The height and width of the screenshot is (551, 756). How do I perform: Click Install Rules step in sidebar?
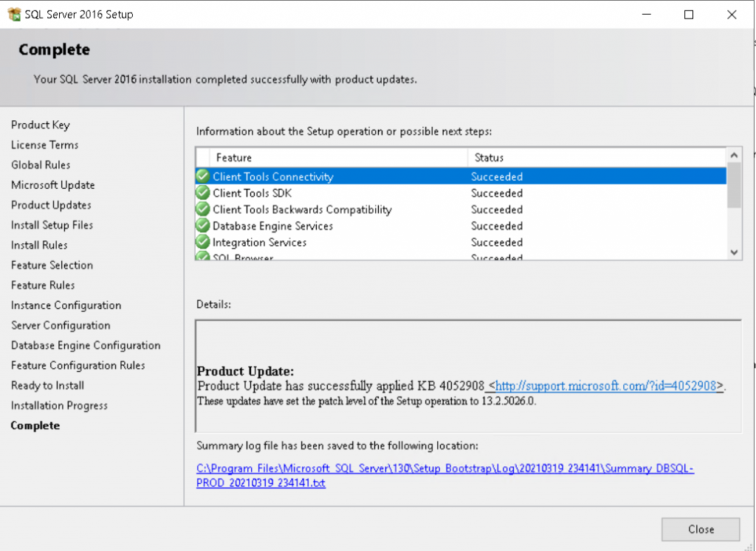click(39, 245)
